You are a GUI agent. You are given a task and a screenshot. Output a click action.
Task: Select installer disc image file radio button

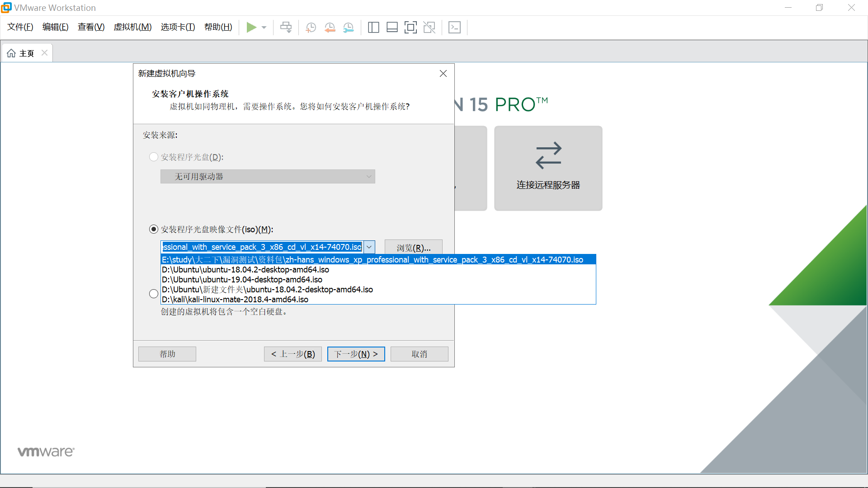click(x=154, y=230)
